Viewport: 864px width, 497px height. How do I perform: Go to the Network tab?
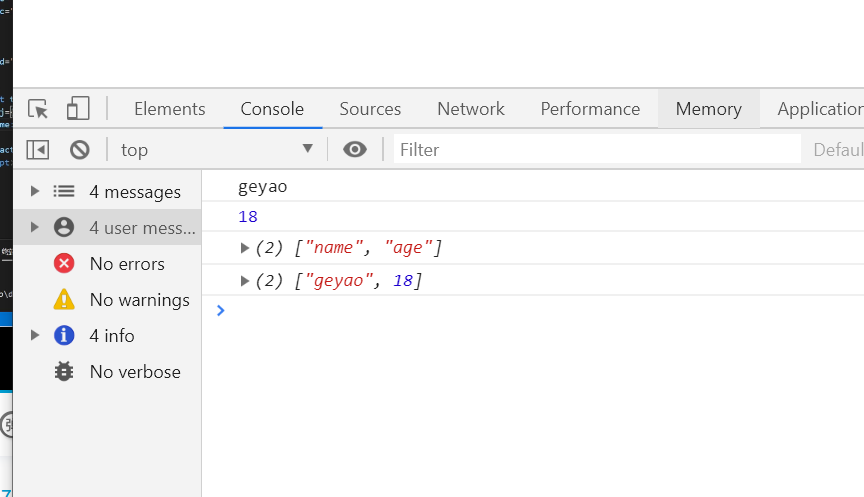pyautogui.click(x=471, y=109)
